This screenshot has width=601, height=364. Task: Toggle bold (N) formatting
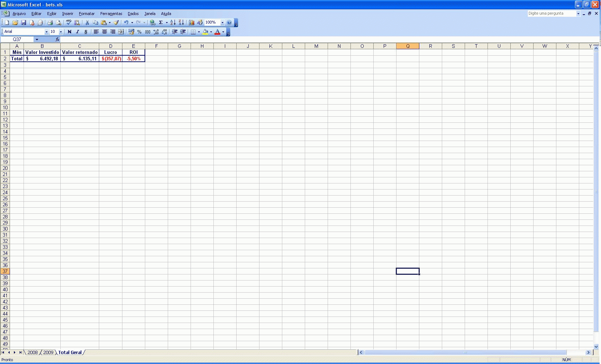70,32
